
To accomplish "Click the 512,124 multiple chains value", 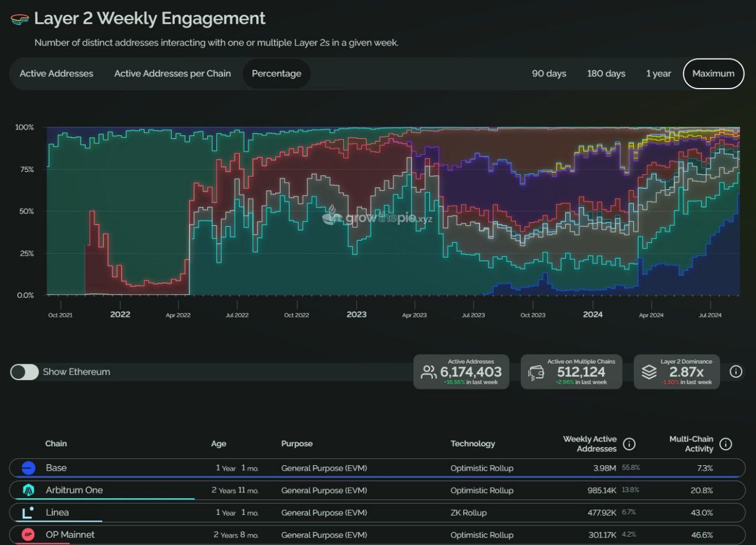I will click(581, 372).
